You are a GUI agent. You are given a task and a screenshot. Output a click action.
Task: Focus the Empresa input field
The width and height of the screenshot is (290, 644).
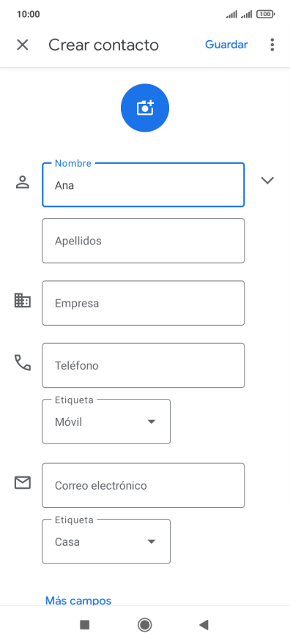point(144,303)
